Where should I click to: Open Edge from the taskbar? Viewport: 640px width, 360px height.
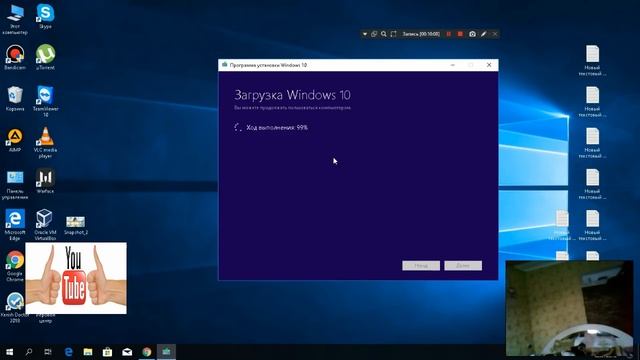[69, 352]
